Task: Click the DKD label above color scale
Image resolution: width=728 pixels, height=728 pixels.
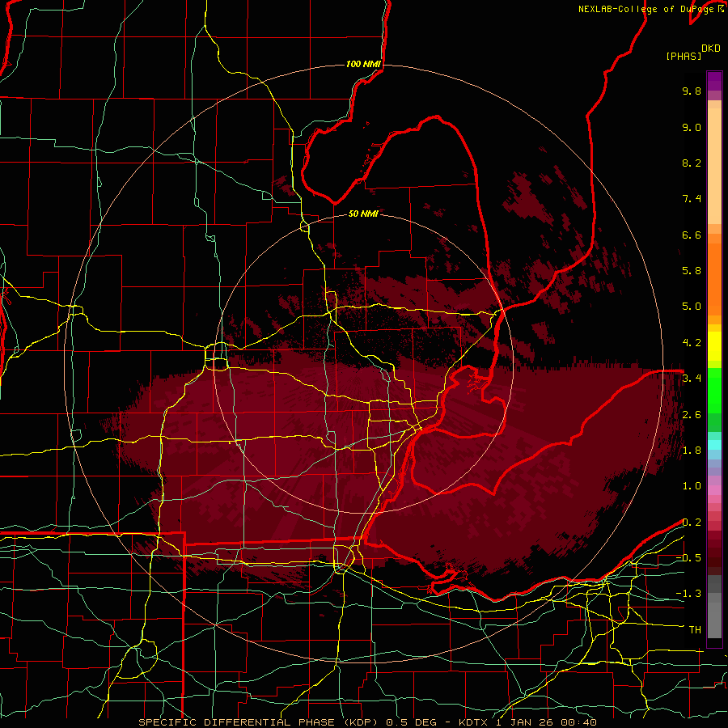Action: (x=711, y=49)
